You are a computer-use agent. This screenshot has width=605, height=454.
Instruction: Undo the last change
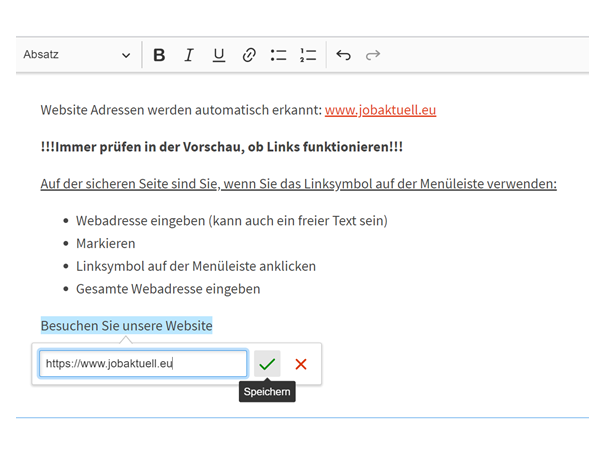(343, 55)
